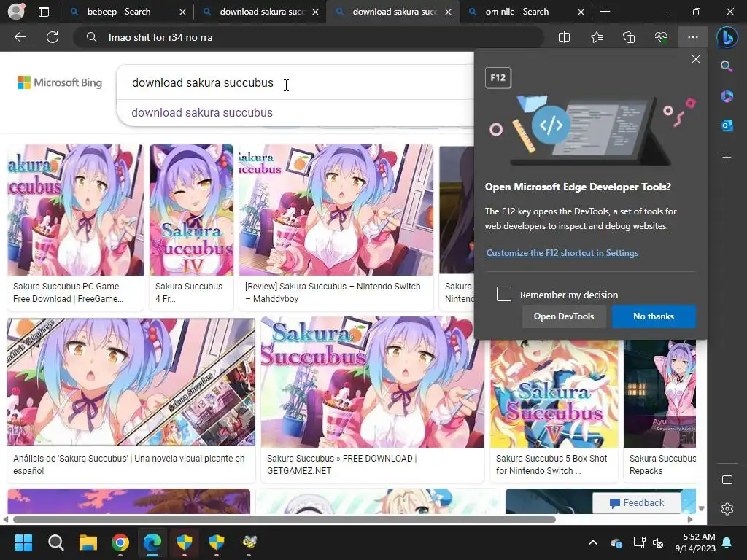This screenshot has height=560, width=747.
Task: Open 'Sakura Succubus 5 Box Shot' result
Action: pos(554,411)
